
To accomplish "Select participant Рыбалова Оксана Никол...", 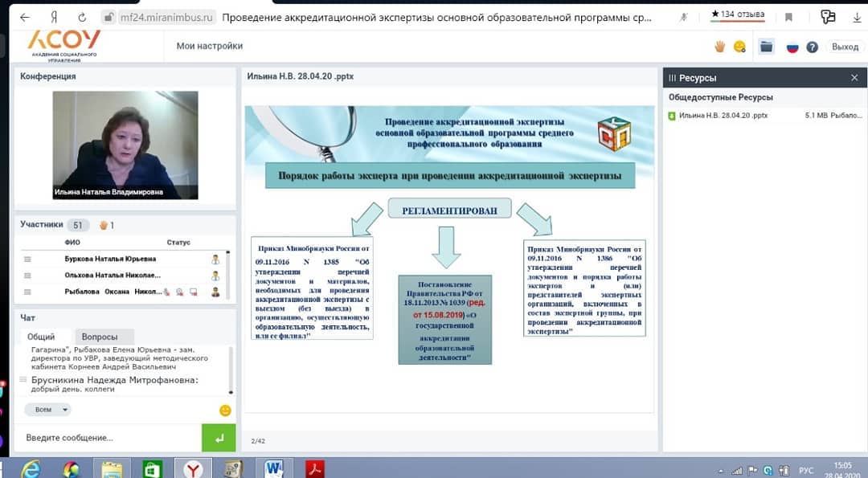I will pyautogui.click(x=113, y=292).
